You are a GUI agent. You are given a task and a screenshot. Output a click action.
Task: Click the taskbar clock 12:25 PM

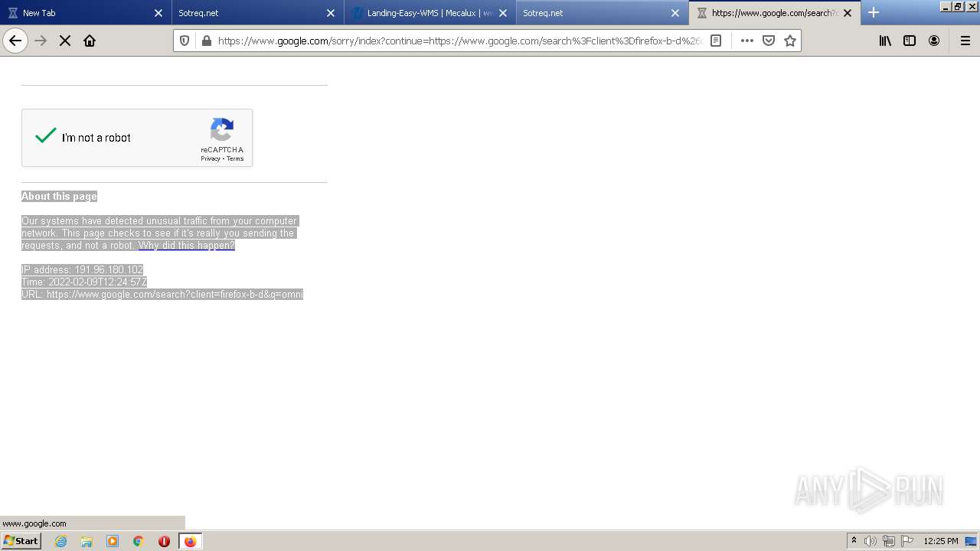(x=940, y=541)
